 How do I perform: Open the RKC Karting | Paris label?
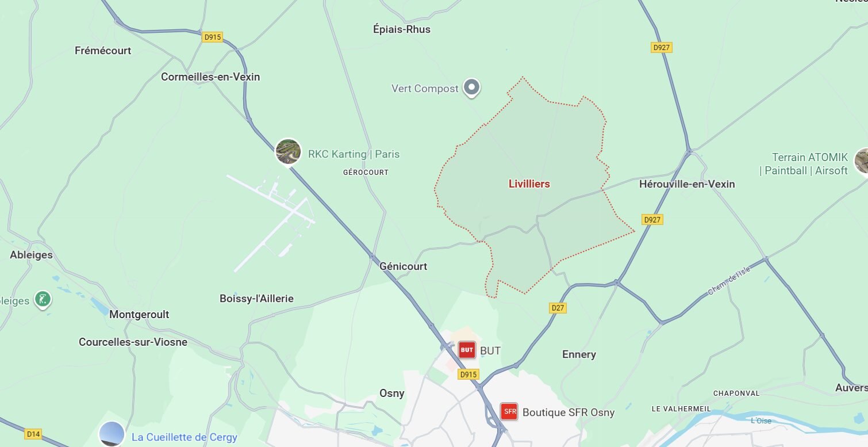click(x=354, y=154)
